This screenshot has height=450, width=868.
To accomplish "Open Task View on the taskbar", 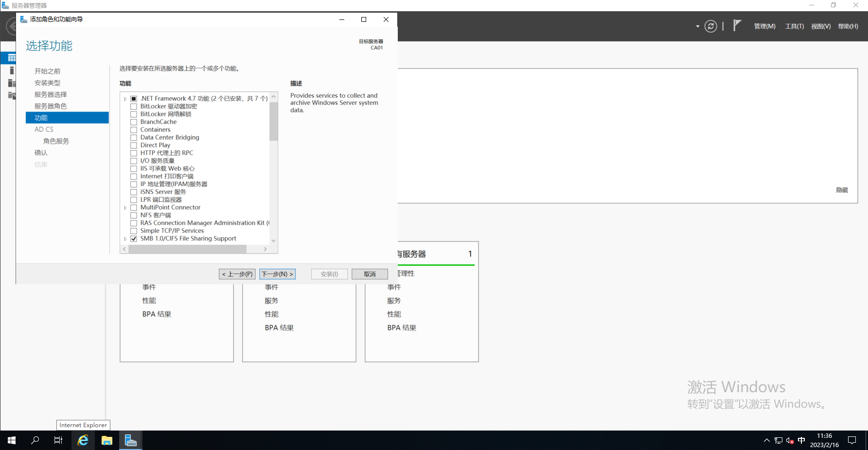I will [x=58, y=440].
